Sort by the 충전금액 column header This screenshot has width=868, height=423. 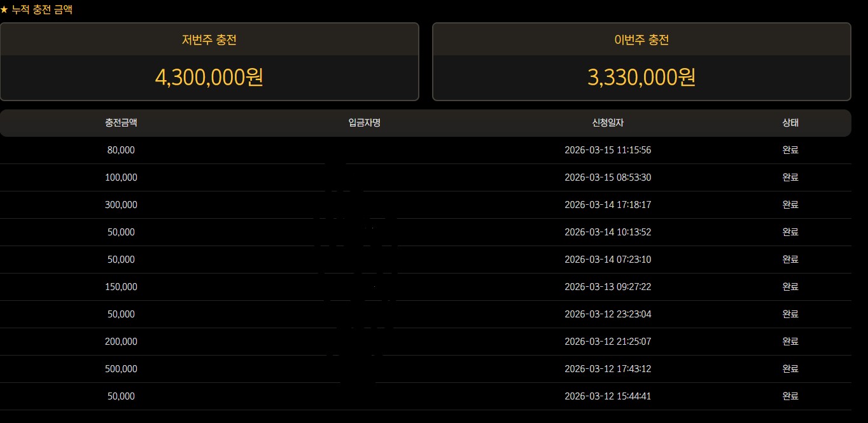121,123
